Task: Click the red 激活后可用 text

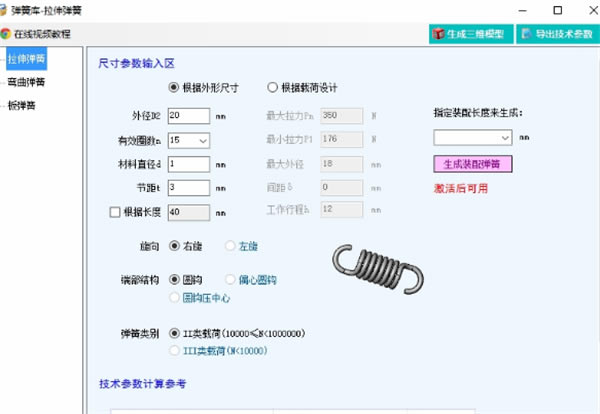Action: coord(461,189)
